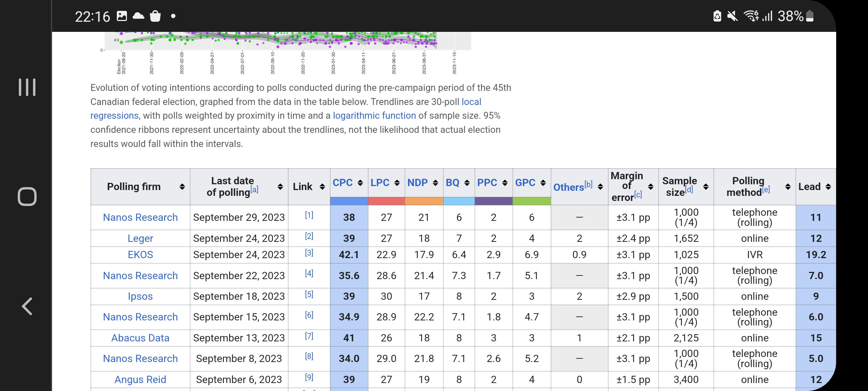Select EKOS lead value 19.2
This screenshot has height=391, width=868.
[x=816, y=255]
